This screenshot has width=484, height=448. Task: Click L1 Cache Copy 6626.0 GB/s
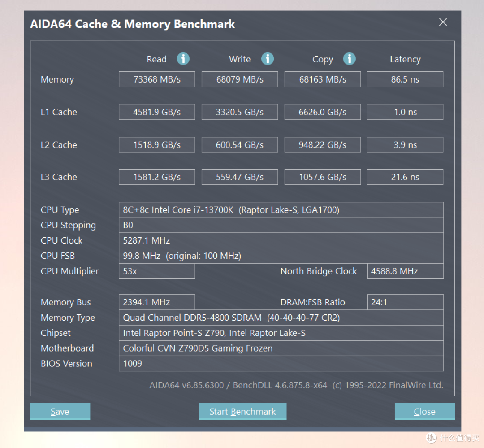(x=323, y=112)
